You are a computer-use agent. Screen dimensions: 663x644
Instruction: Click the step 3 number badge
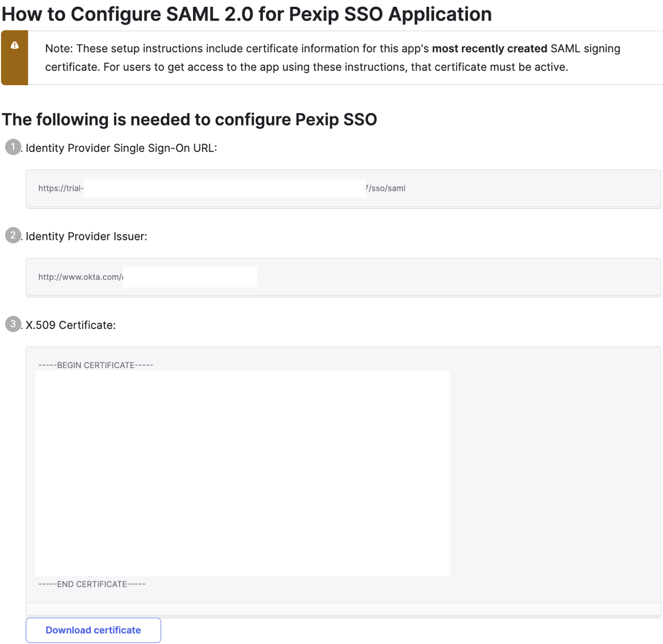tap(13, 324)
